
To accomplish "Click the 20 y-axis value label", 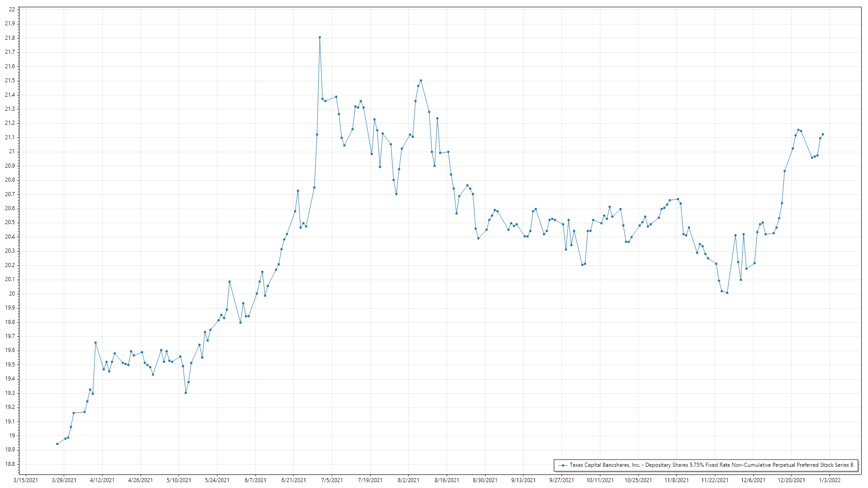I will pyautogui.click(x=12, y=294).
